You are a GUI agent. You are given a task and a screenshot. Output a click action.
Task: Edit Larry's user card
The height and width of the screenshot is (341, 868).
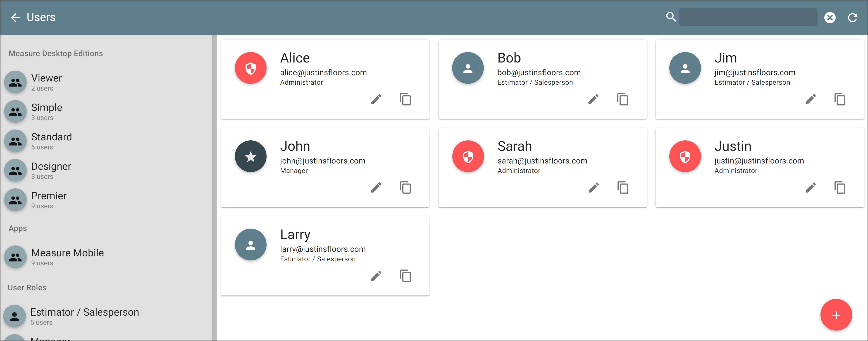pyautogui.click(x=376, y=276)
